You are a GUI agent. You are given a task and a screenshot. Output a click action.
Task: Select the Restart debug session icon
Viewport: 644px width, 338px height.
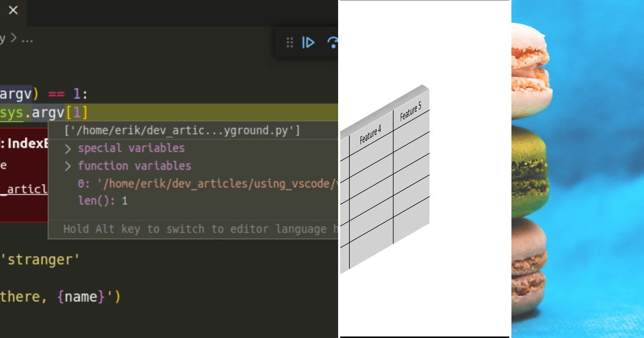coord(333,43)
